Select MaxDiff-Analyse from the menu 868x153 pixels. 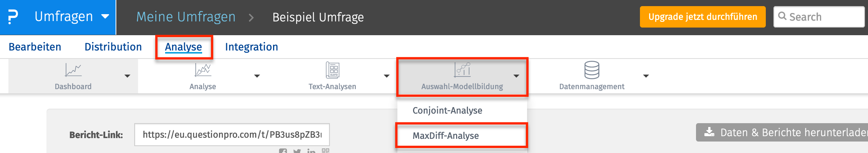pyautogui.click(x=445, y=135)
